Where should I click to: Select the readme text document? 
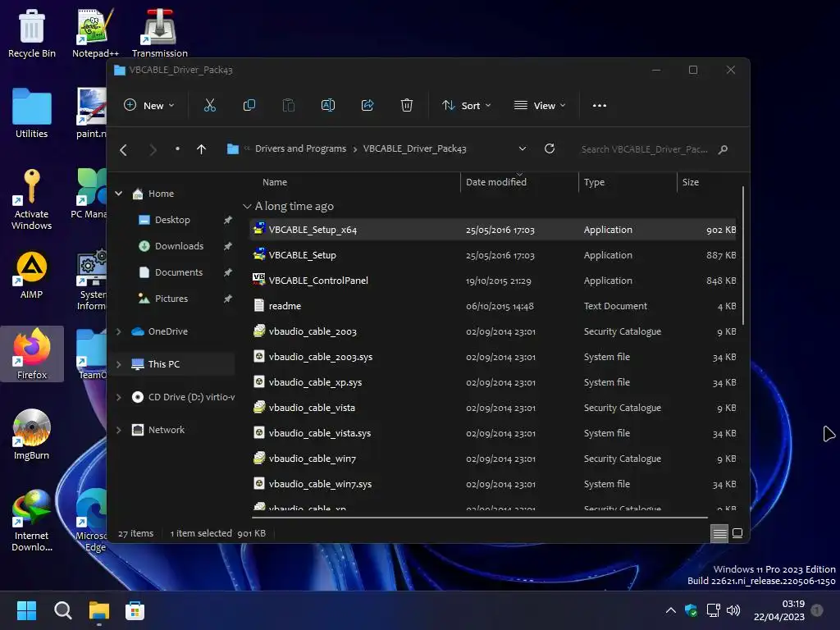coord(493,307)
